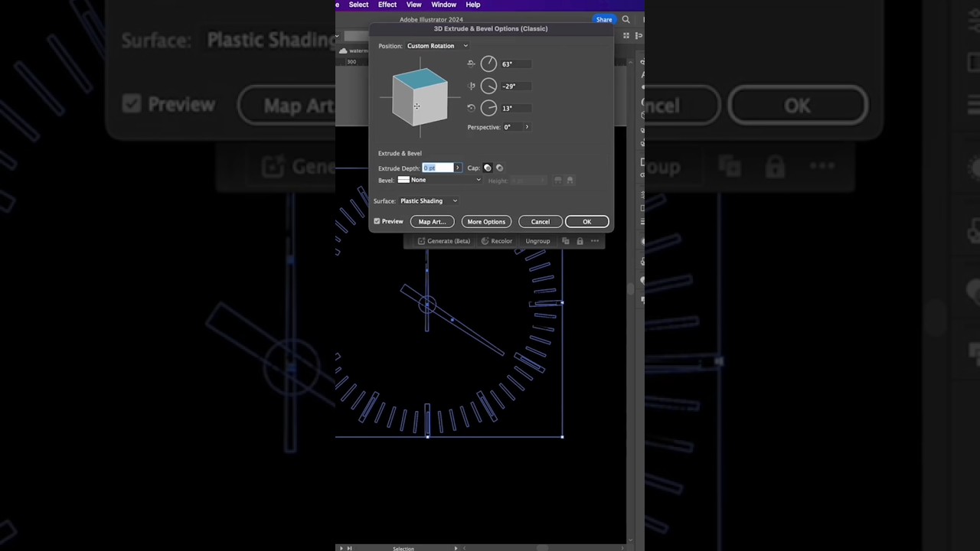The width and height of the screenshot is (980, 551).
Task: Open the Effect menu
Action: [387, 5]
